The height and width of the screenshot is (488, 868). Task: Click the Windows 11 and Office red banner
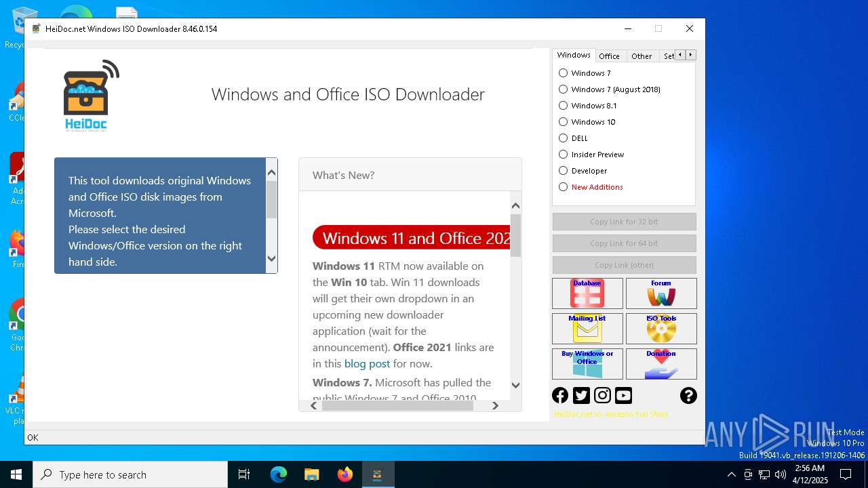(x=412, y=238)
